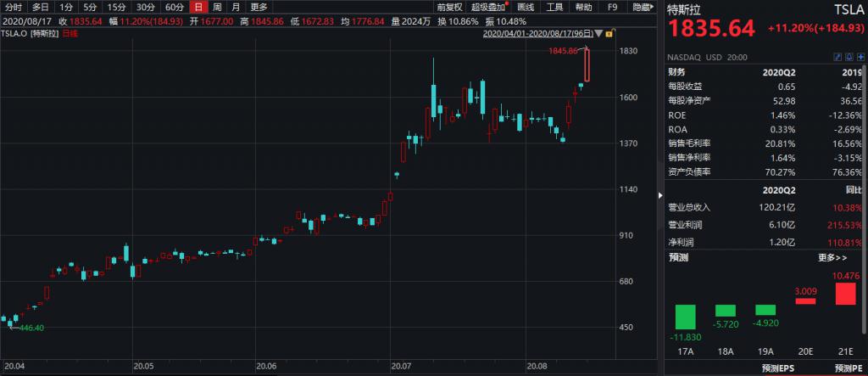
Task: Select the 15分 period tab
Action: pyautogui.click(x=115, y=7)
